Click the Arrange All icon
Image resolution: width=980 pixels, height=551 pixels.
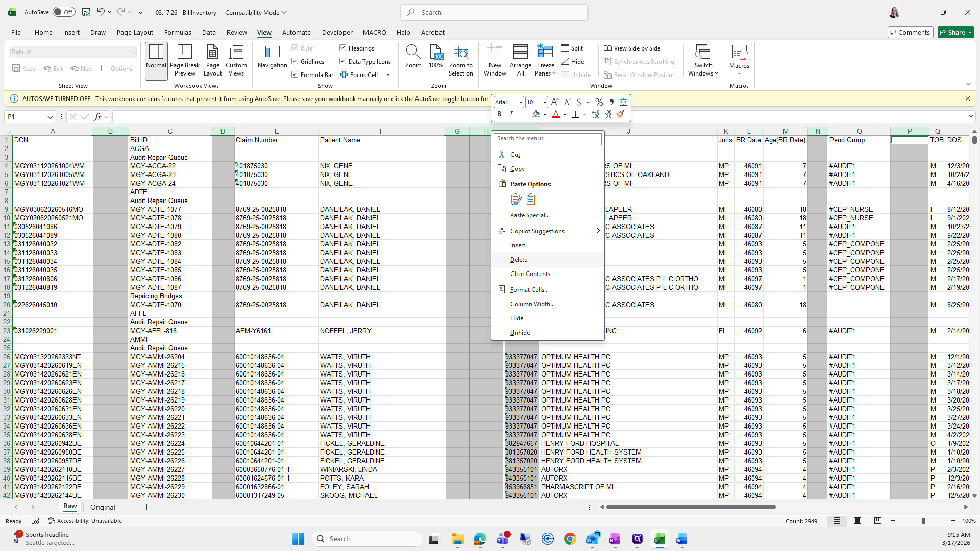[520, 53]
